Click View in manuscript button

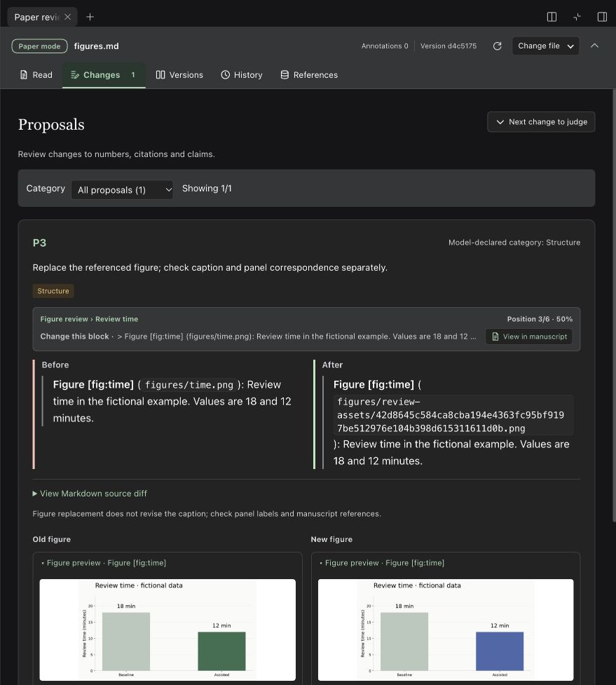pos(529,337)
